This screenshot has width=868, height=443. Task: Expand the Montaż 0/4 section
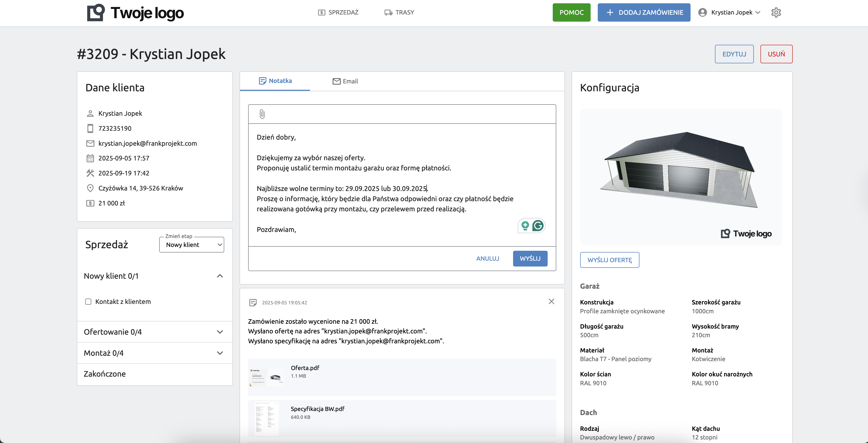(220, 353)
